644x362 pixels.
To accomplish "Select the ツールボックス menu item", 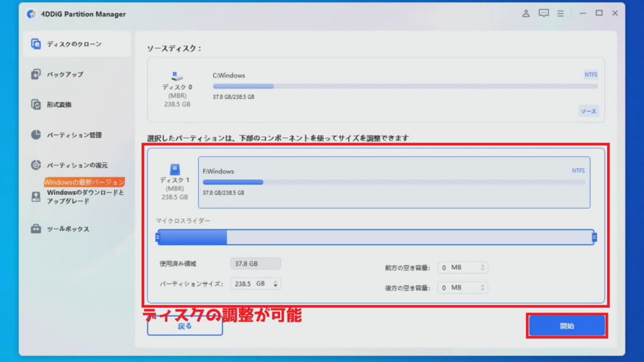I will tap(68, 229).
